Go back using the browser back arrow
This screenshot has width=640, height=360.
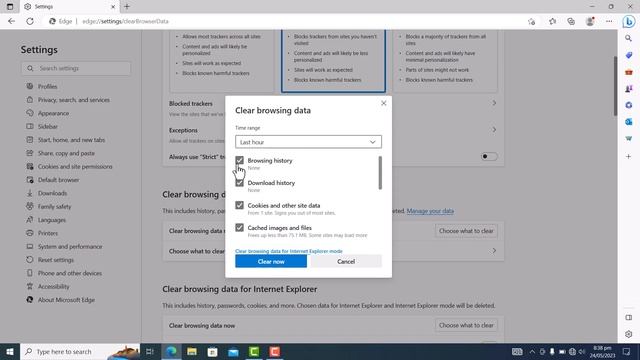tap(11, 21)
